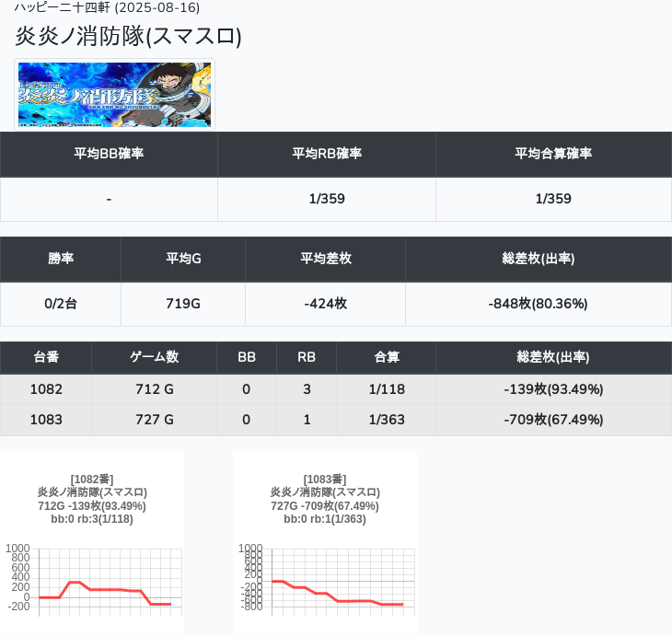Click the 平均BB確率 header cell

109,154
